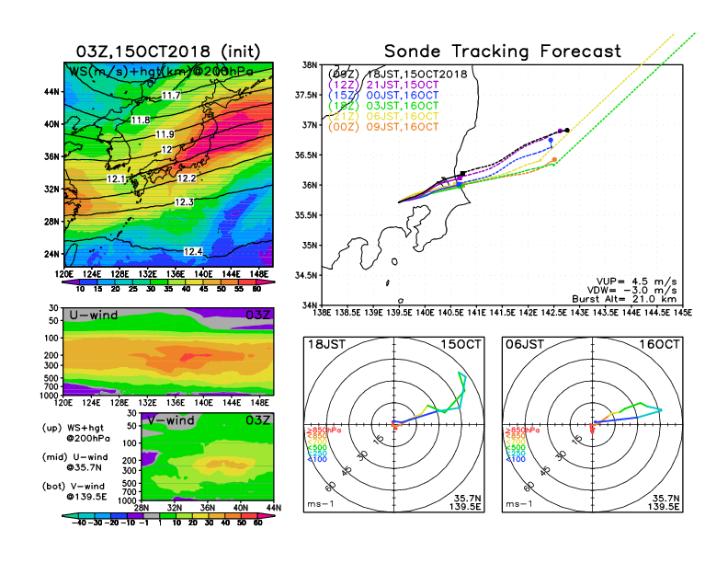The image size is (728, 563).
Task: Click the 11.7 height contour label
Action: [x=171, y=96]
